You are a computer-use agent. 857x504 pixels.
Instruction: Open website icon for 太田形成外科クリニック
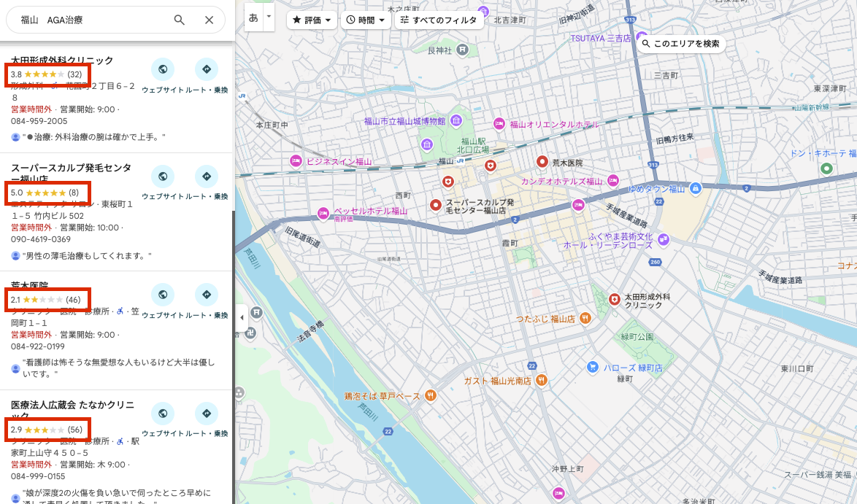tap(163, 69)
